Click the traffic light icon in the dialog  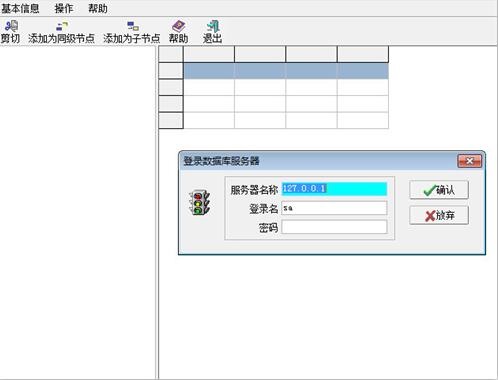[x=199, y=202]
